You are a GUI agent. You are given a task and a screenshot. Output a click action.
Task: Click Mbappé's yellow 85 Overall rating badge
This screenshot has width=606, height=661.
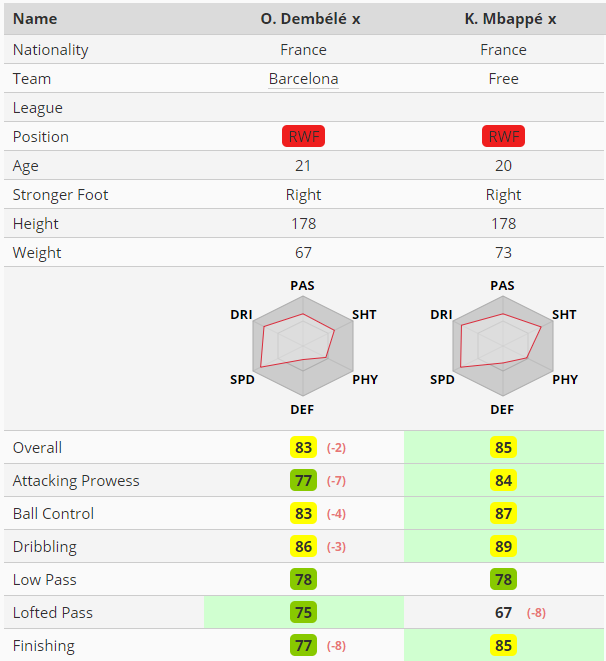503,447
